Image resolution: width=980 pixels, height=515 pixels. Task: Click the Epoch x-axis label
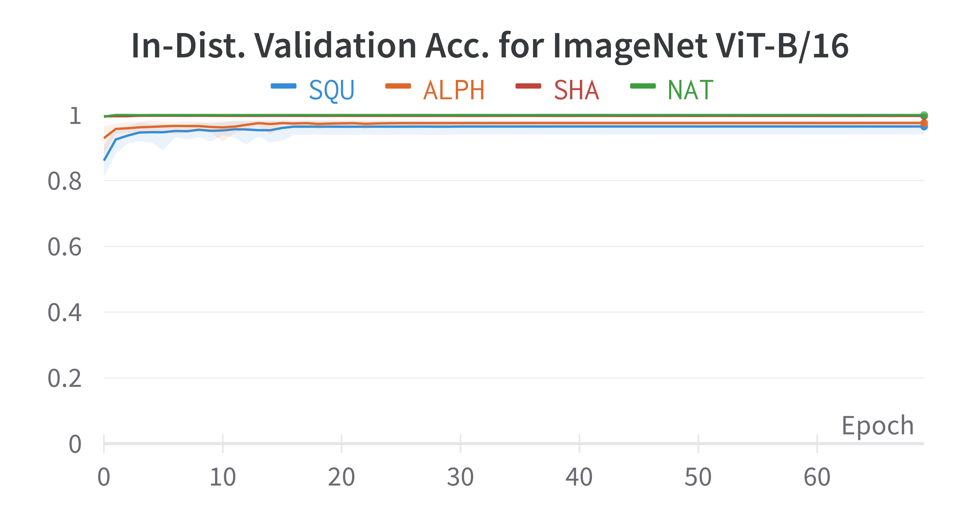[877, 426]
